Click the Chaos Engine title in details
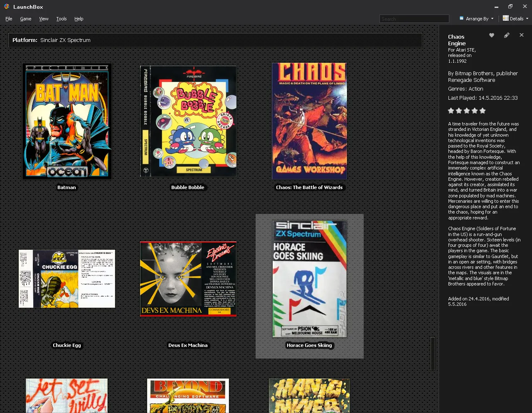The image size is (532, 413). (456, 40)
